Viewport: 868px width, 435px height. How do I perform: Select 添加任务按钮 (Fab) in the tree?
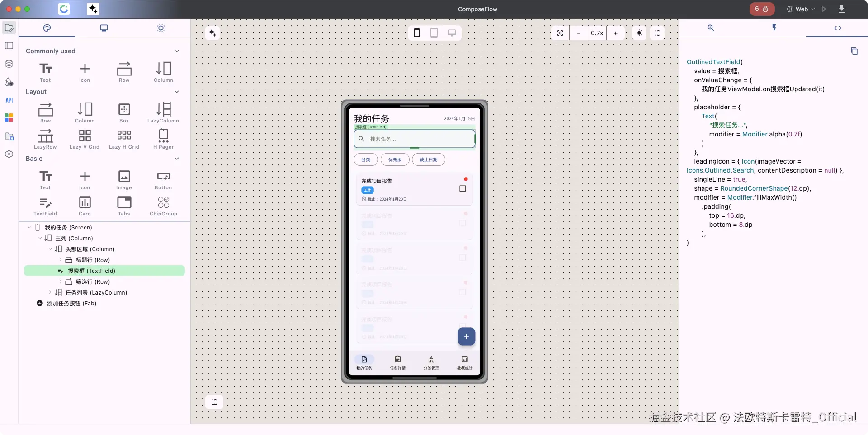(x=71, y=303)
